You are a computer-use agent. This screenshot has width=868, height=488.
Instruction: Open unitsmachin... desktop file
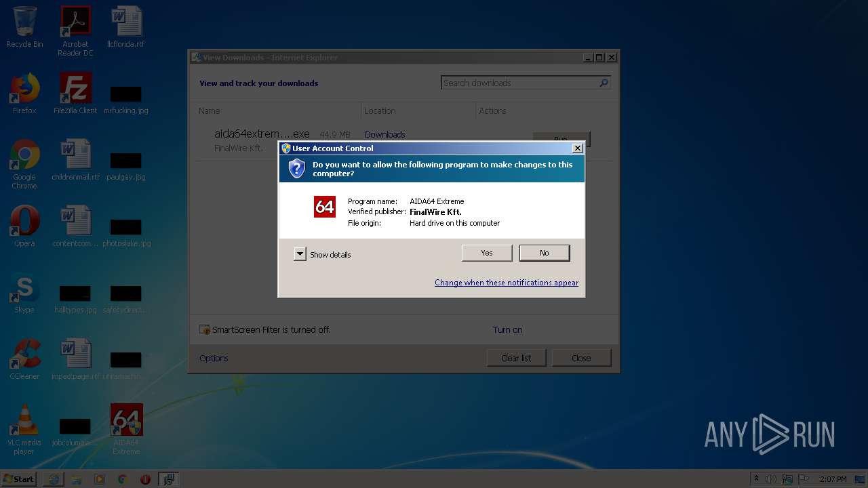126,366
